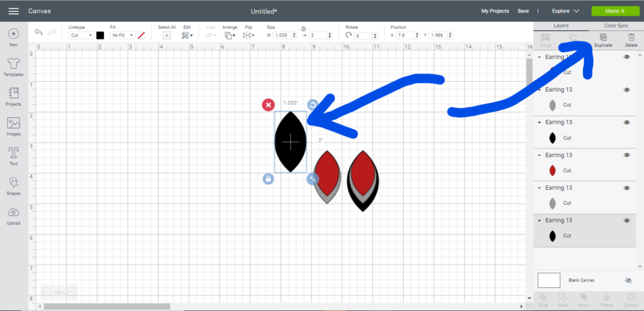Click the Contour tool

(x=630, y=300)
